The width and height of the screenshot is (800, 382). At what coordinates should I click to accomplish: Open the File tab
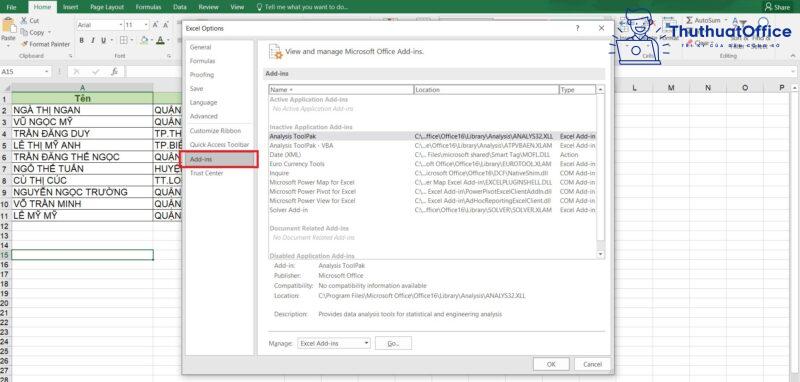(11, 7)
